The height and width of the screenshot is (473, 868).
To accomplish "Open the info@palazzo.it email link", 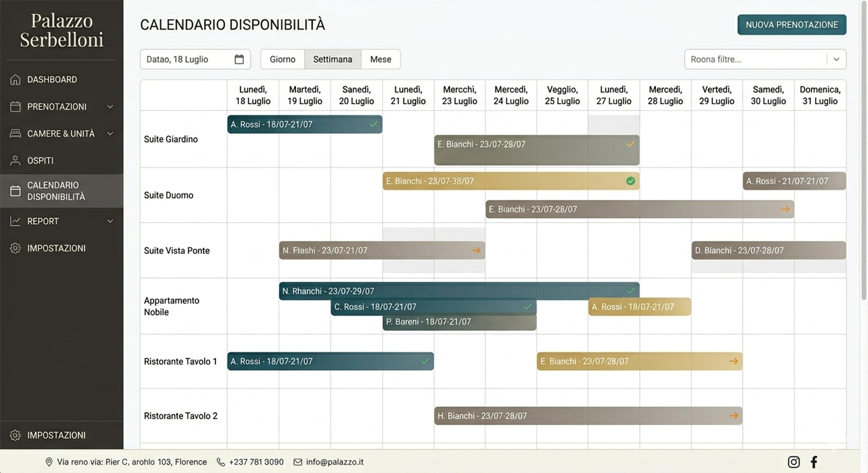I will click(x=335, y=462).
